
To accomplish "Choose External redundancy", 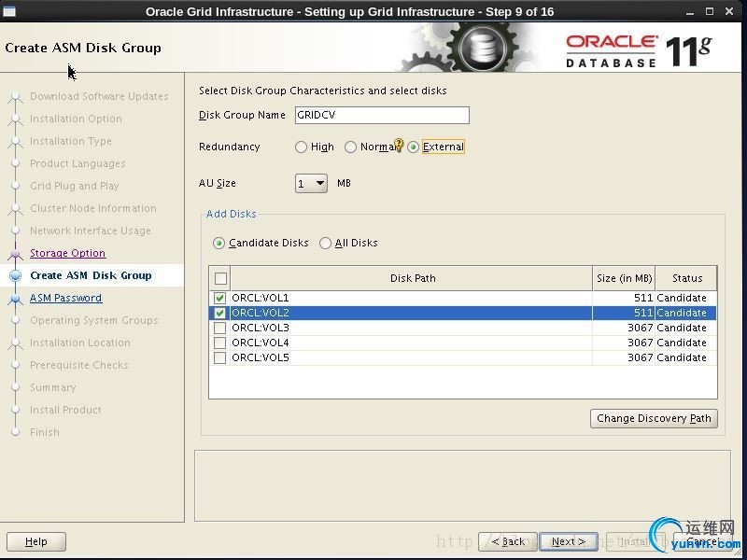I will coord(414,147).
